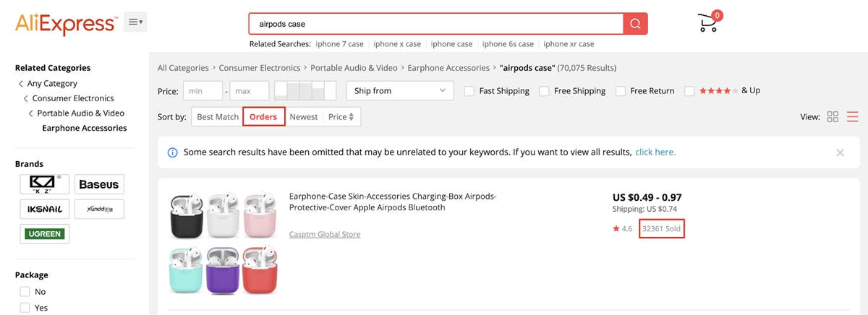The height and width of the screenshot is (315, 868).
Task: Click the price US $0.49 - 0.97
Action: pos(647,197)
